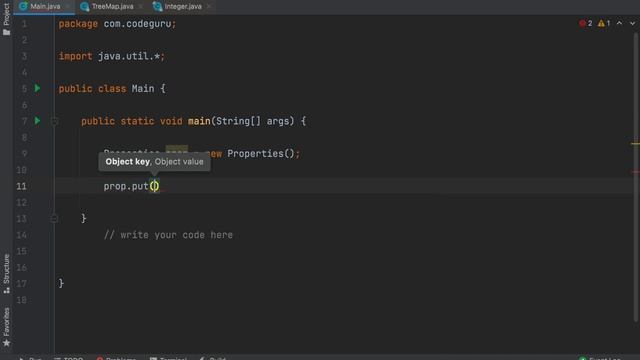
Task: Go to next highlighted error arrow
Action: [x=632, y=23]
